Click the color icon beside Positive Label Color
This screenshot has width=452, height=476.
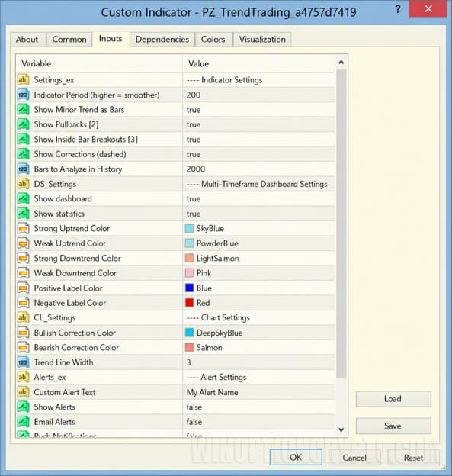pos(23,288)
